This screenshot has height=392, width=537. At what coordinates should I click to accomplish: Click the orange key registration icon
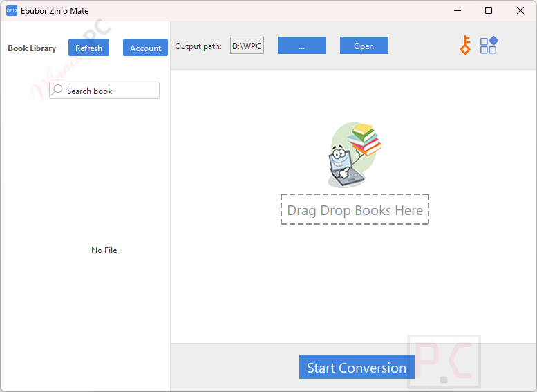[465, 45]
